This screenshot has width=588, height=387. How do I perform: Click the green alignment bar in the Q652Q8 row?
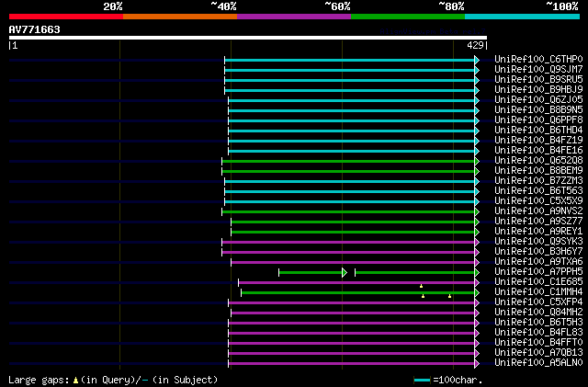[x=350, y=162]
